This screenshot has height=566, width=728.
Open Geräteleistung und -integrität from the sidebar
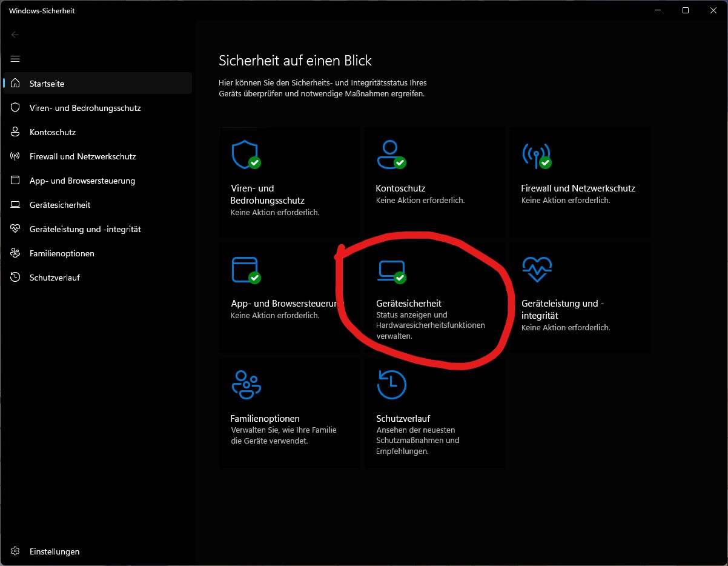(98, 228)
